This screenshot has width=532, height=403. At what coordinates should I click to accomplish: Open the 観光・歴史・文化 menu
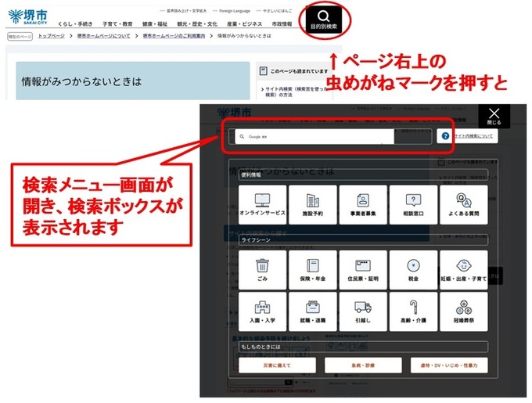tap(196, 24)
